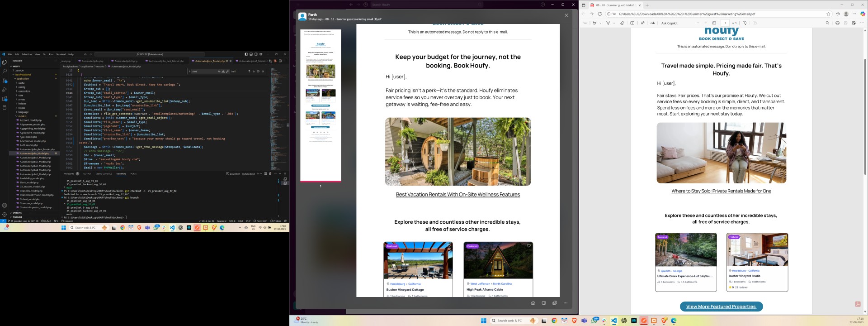
Task: Switch to the DEBUG CONSOLE panel tab
Action: [104, 174]
